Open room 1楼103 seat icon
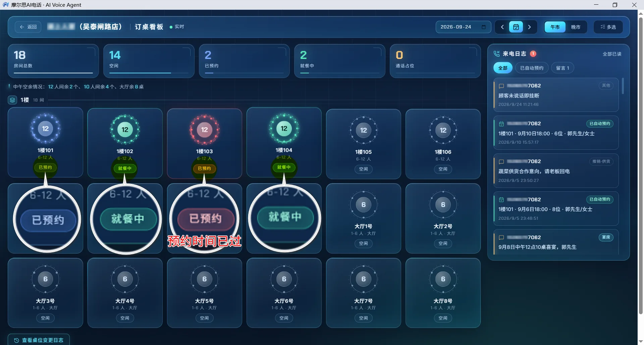This screenshot has height=345, width=644. click(204, 130)
